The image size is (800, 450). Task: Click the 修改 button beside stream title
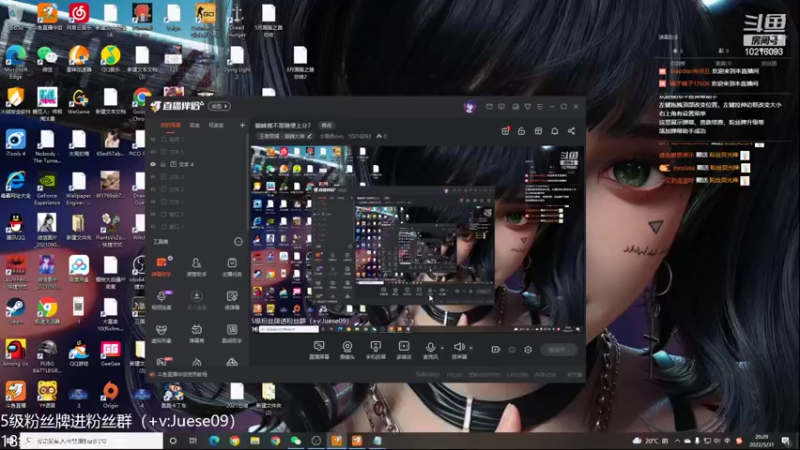coord(327,125)
